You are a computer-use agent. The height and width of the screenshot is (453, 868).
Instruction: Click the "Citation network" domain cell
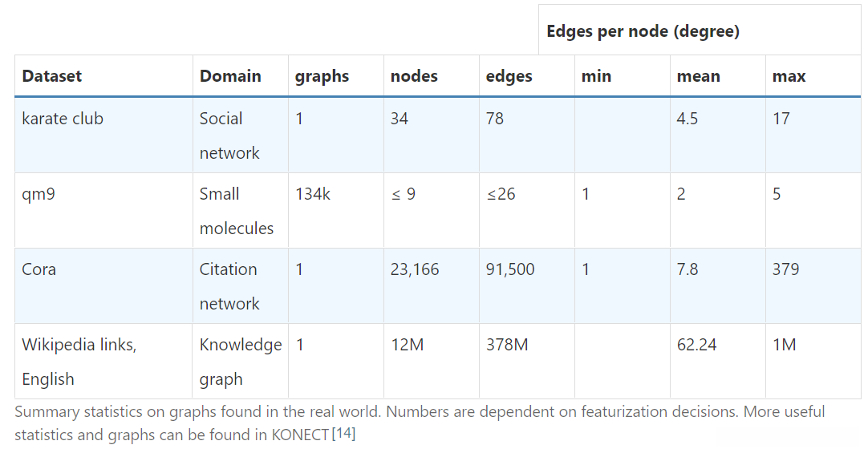click(229, 286)
